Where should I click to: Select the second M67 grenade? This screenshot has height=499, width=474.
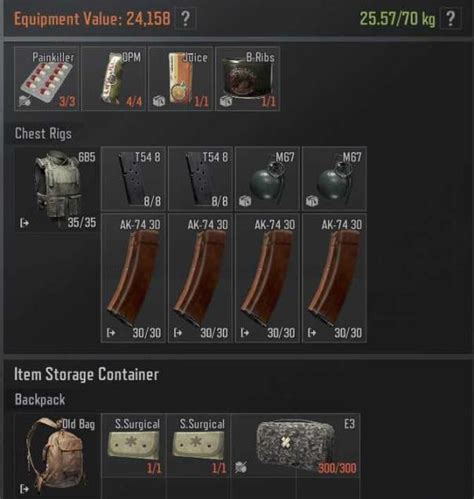pos(334,179)
